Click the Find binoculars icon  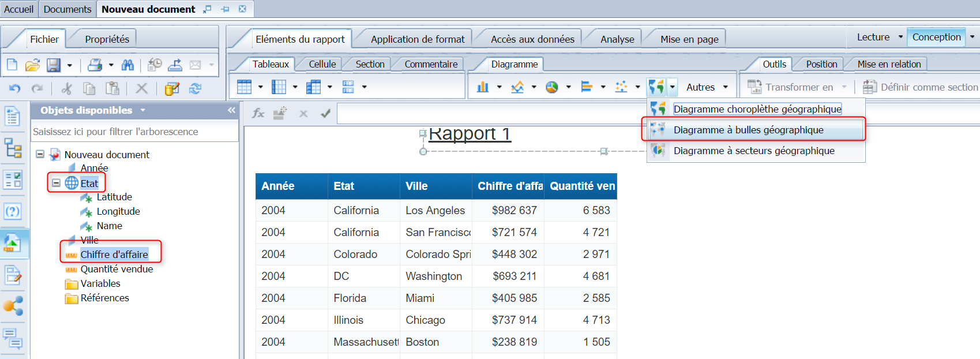point(127,65)
